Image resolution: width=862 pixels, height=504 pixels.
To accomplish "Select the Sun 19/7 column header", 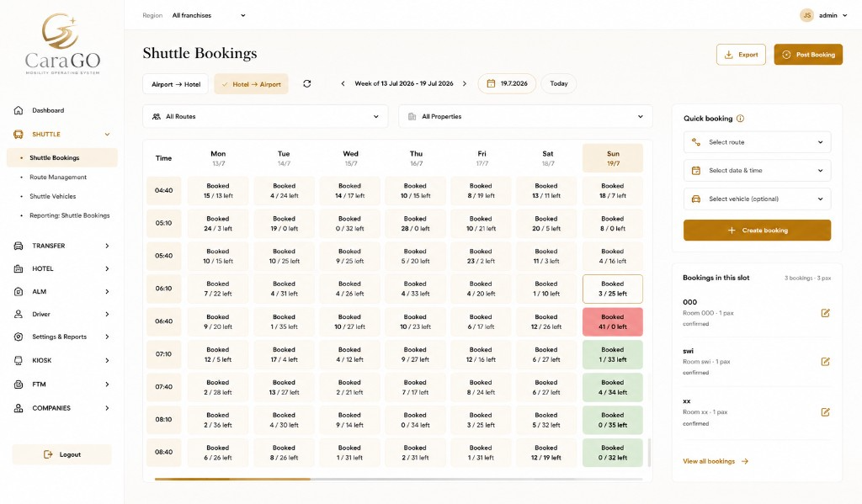I will coord(613,158).
